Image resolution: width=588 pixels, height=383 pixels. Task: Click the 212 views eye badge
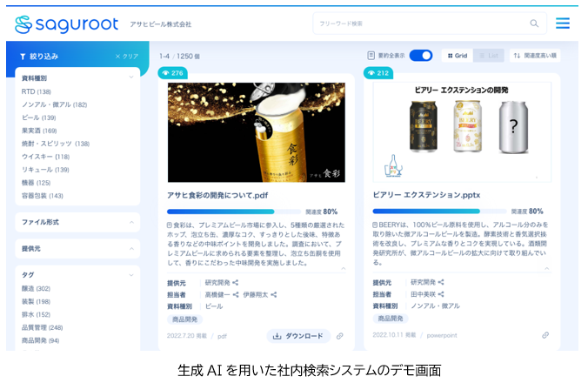[378, 73]
